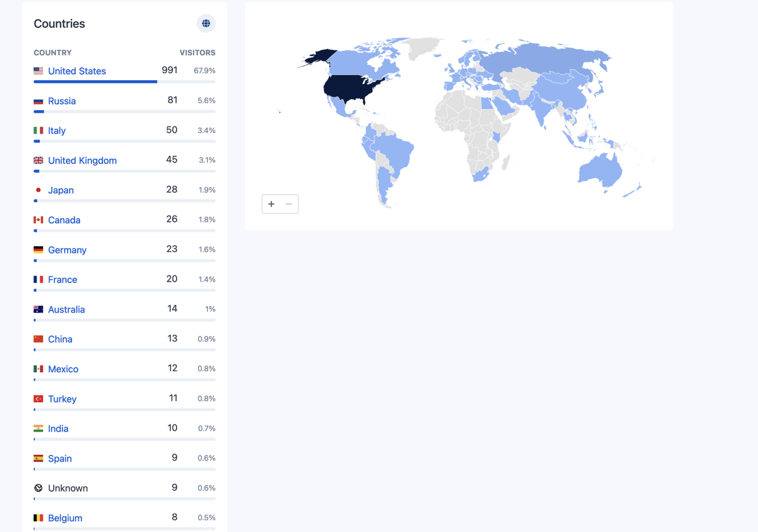Click the United States on the map
This screenshot has height=532, width=758.
pyautogui.click(x=352, y=87)
